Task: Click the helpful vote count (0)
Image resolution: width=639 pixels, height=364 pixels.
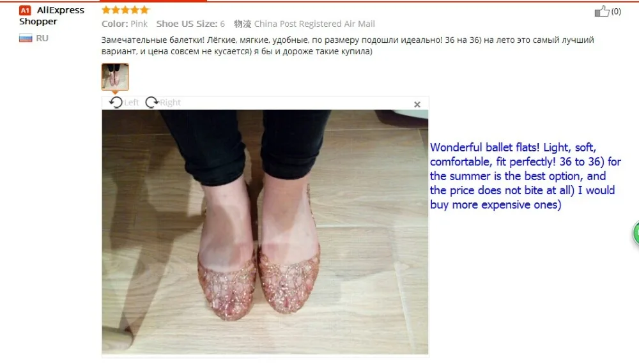Action: pos(616,11)
